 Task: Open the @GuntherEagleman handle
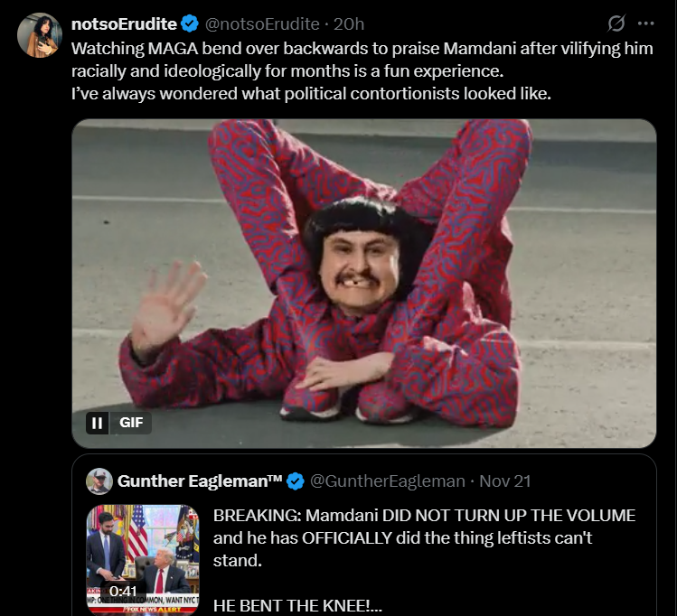(388, 481)
